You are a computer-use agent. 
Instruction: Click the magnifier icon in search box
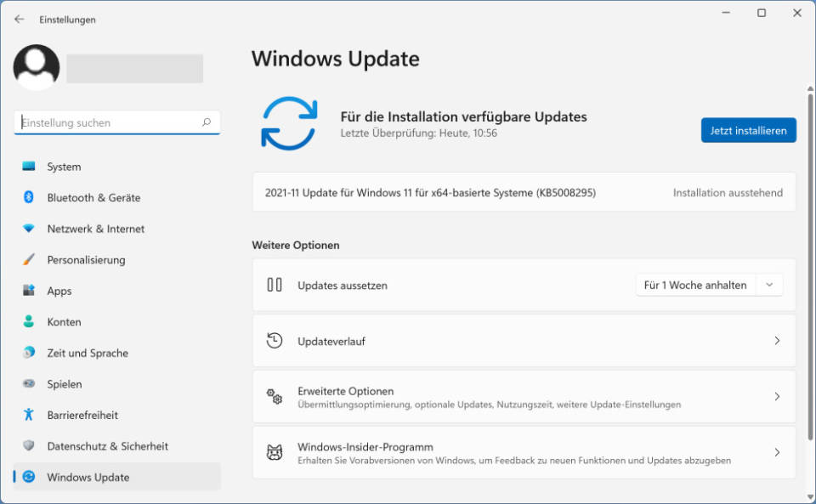pyautogui.click(x=207, y=122)
